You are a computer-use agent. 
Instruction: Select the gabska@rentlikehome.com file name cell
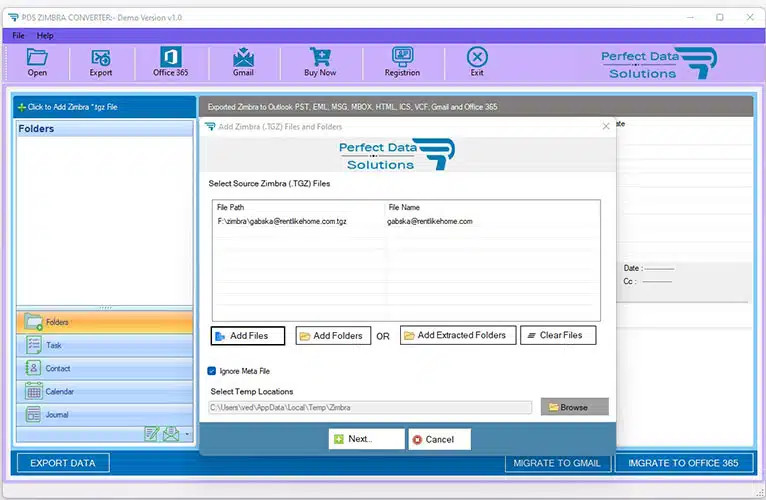pyautogui.click(x=430, y=221)
